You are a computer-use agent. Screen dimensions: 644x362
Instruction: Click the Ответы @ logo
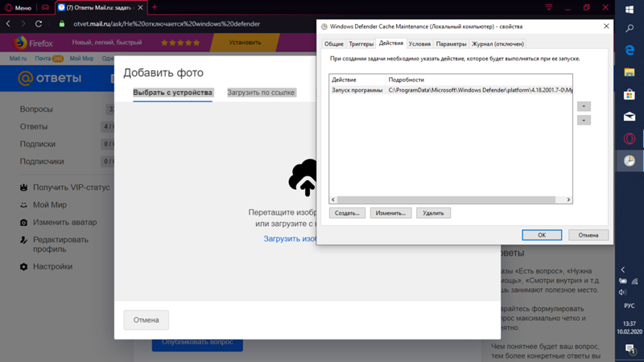(50, 77)
